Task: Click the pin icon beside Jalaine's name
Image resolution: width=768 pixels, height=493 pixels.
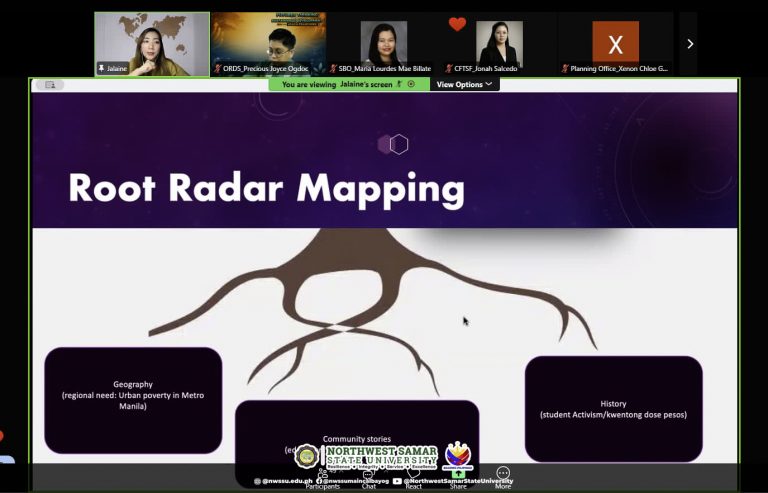Action: click(101, 69)
